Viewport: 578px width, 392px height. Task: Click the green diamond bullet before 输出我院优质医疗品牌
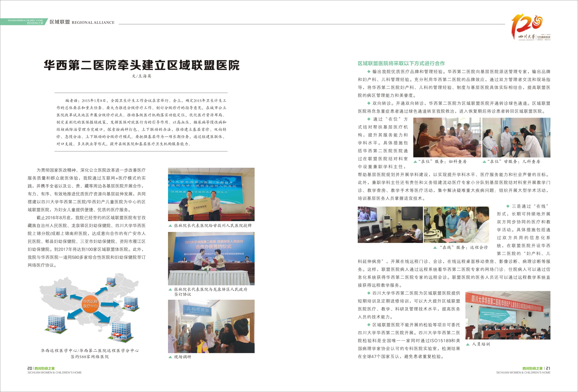pos(369,72)
